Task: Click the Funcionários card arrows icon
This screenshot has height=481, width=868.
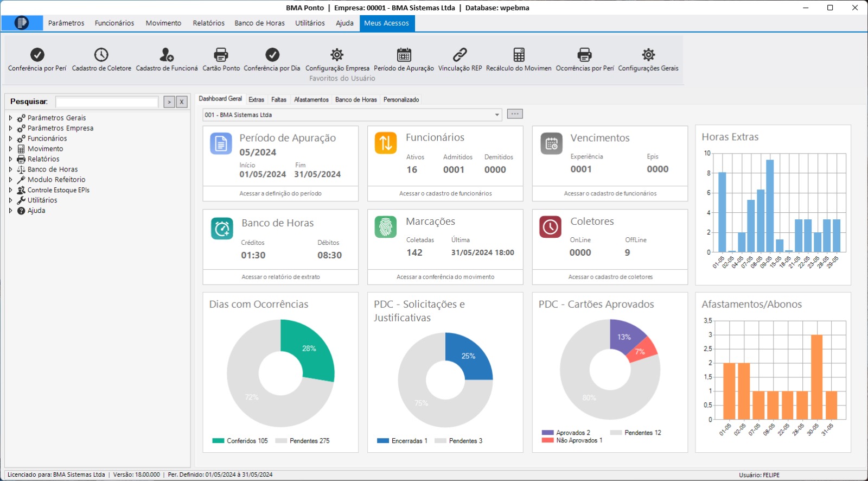Action: 386,143
